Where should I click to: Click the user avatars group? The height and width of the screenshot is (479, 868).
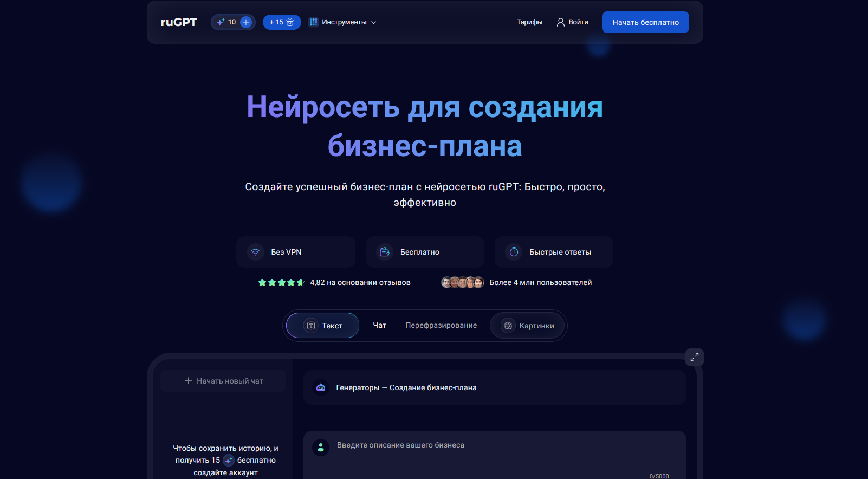tap(462, 282)
